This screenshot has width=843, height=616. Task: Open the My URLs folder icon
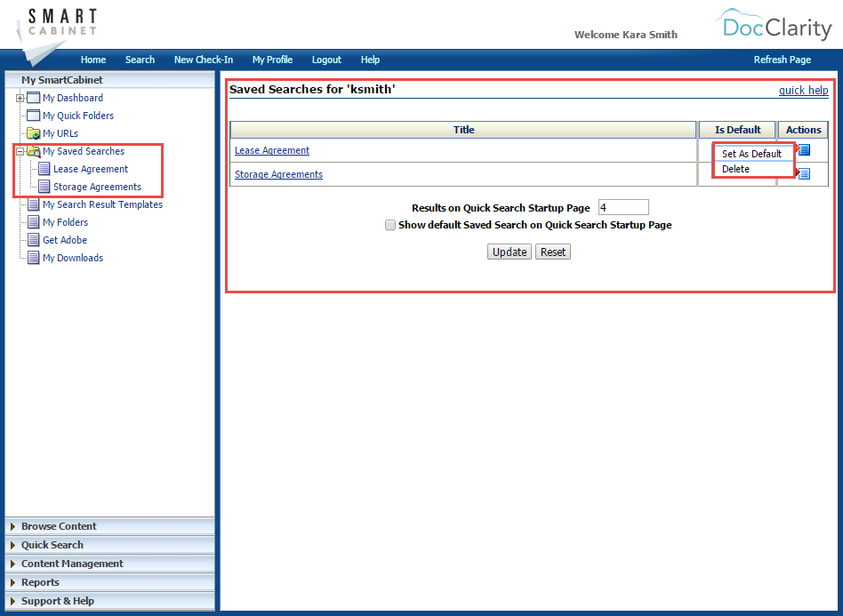pos(33,133)
